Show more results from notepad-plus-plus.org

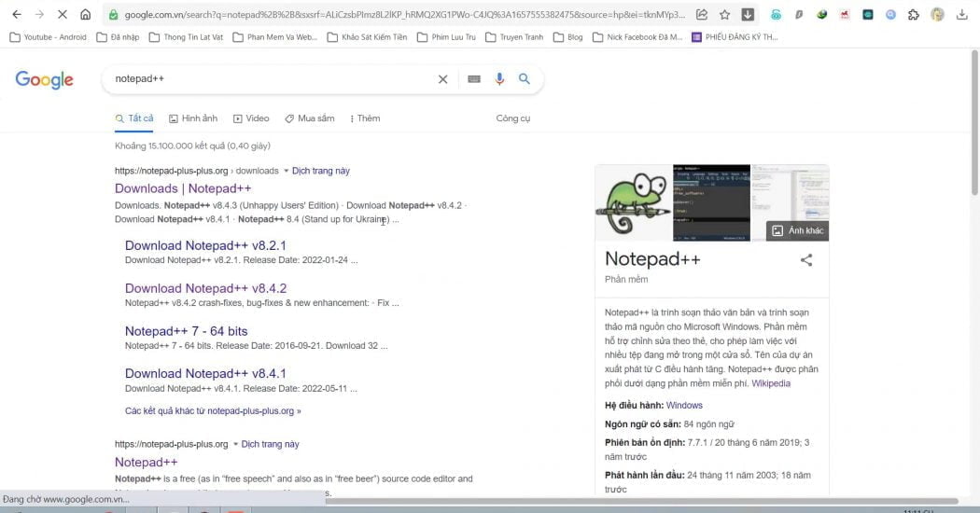[x=213, y=411]
